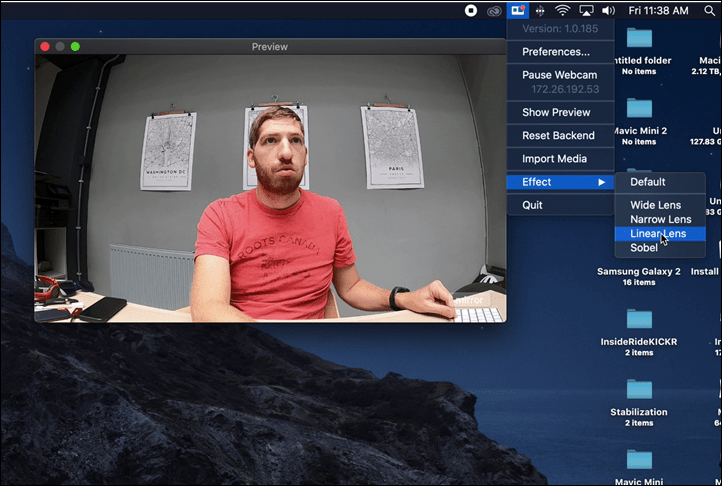The image size is (722, 486).
Task: Choose the Default effect
Action: [x=660, y=182]
